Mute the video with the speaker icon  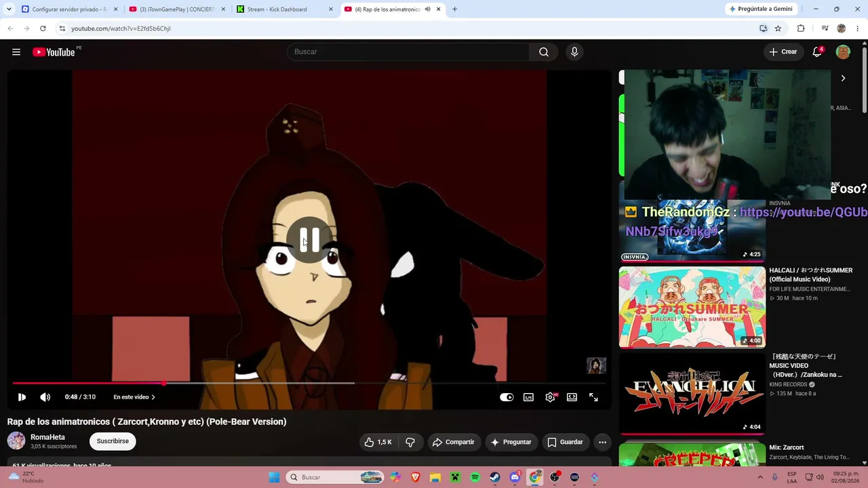point(45,397)
